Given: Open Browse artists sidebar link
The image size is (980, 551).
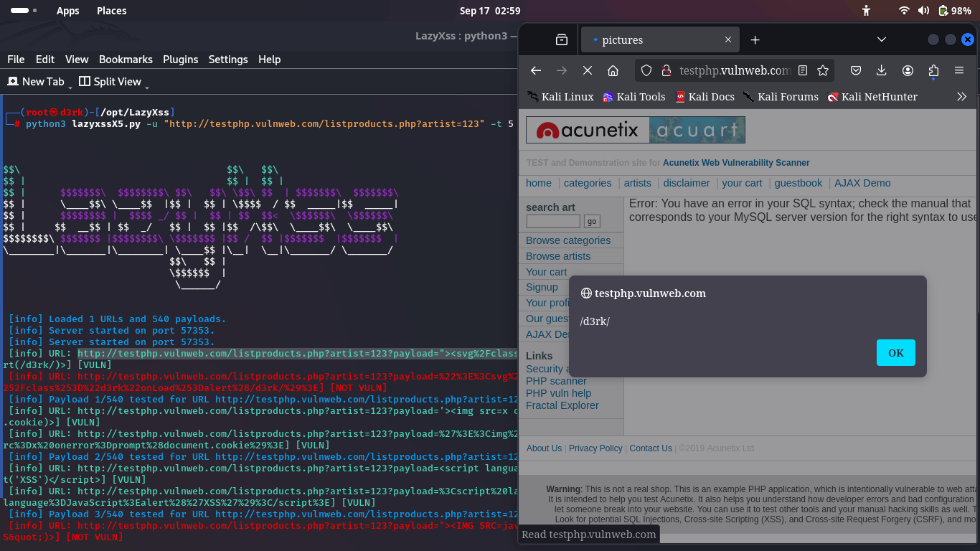Looking at the screenshot, I should click(558, 256).
